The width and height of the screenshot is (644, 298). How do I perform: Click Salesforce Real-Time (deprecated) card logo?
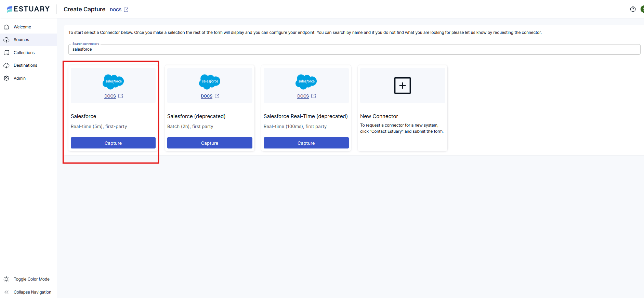pos(306,81)
